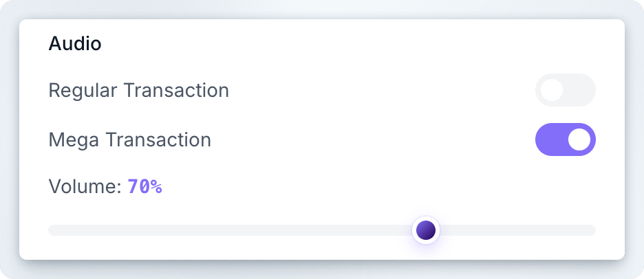Click the purple volume slider thumb
The image size is (644, 279).
click(x=426, y=230)
